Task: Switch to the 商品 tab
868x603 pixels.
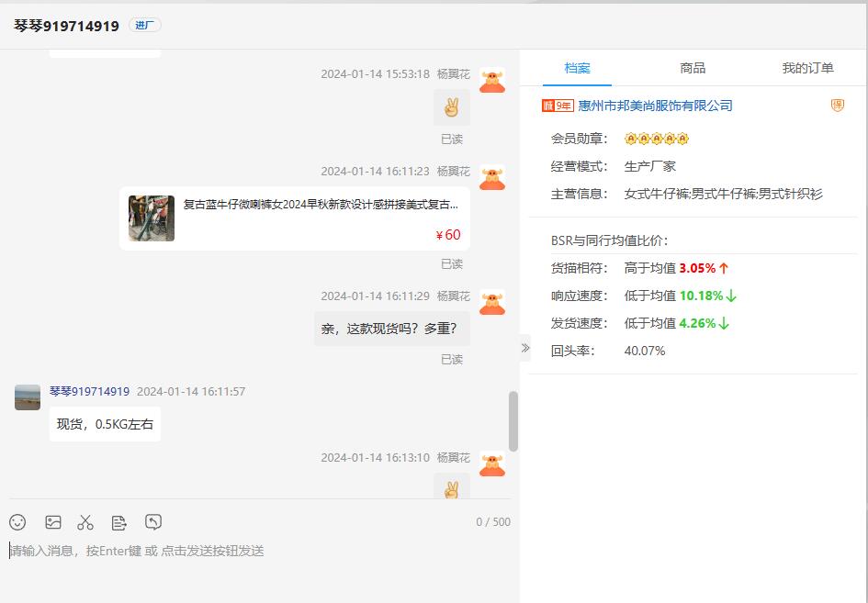Action: [693, 68]
